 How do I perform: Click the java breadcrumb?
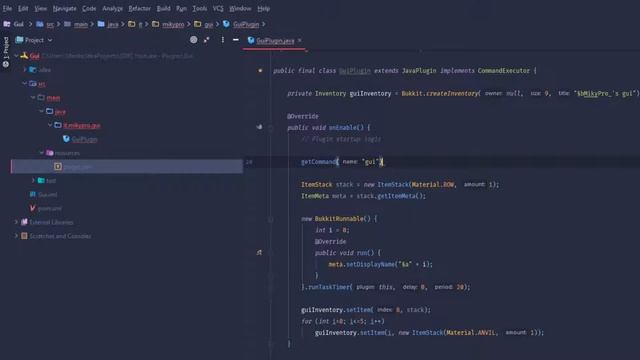click(x=113, y=24)
